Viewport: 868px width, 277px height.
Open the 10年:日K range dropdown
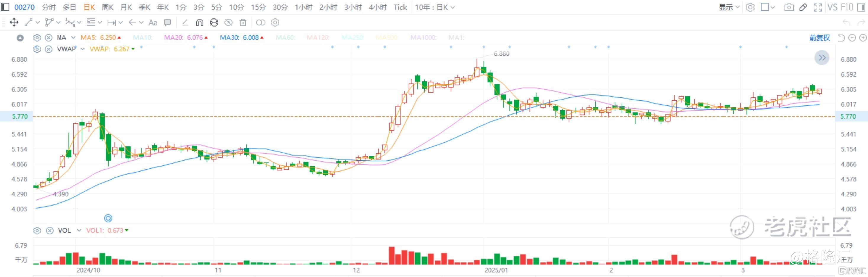435,7
